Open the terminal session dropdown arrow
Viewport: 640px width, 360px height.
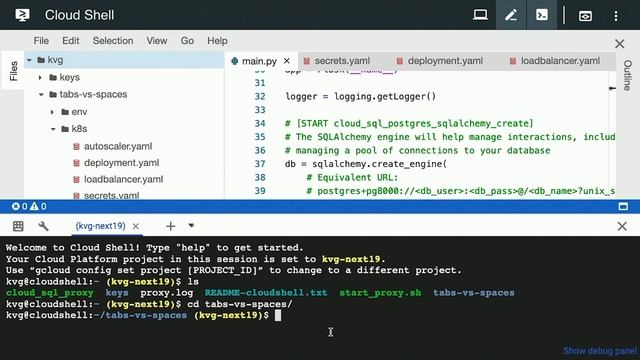point(191,226)
